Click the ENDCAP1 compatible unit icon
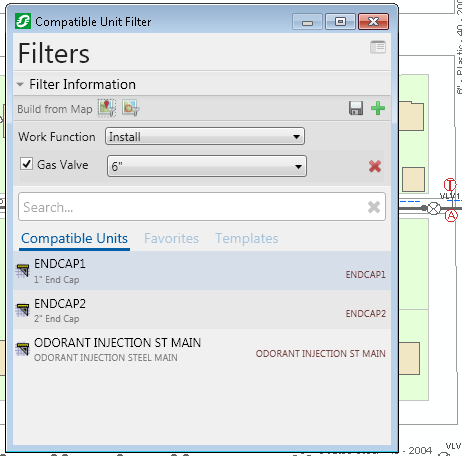The image size is (462, 456). 23,270
